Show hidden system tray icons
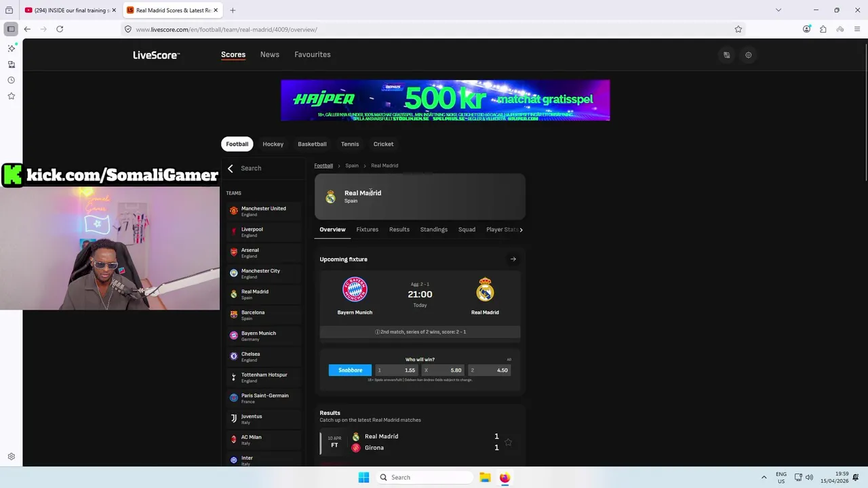Image resolution: width=868 pixels, height=488 pixels. [764, 477]
